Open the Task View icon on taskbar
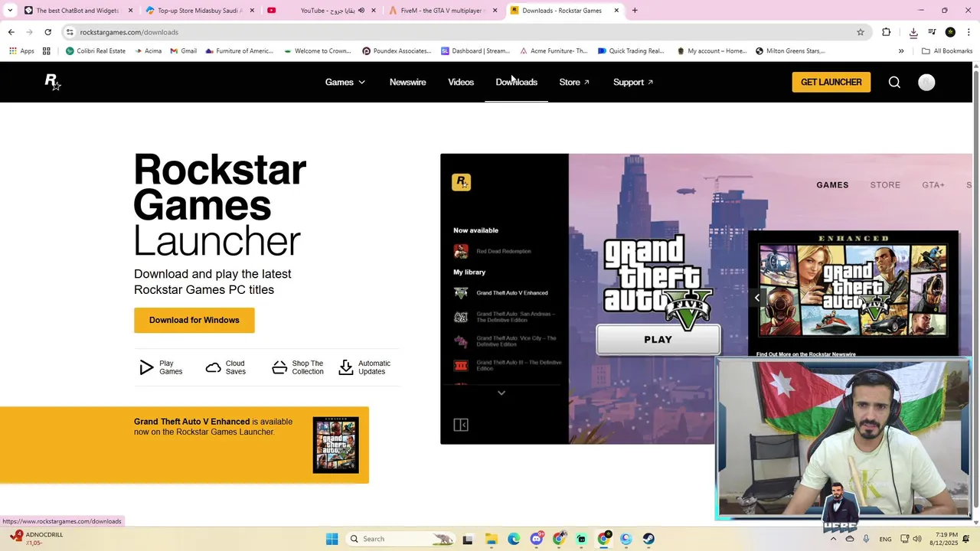 pos(468,539)
